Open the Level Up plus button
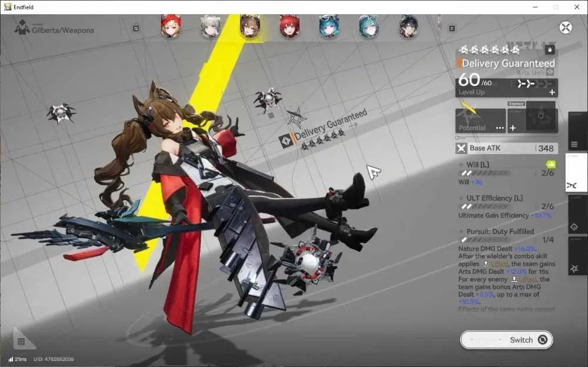Image resolution: width=588 pixels, height=367 pixels. point(552,92)
